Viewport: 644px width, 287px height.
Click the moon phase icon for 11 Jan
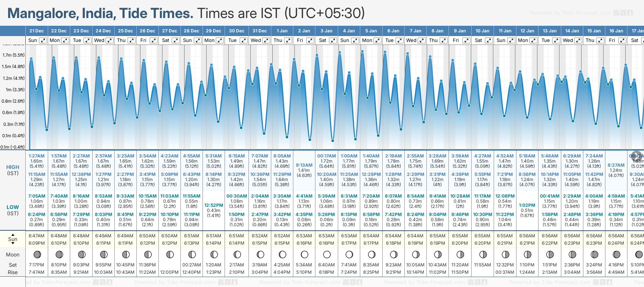tap(505, 254)
